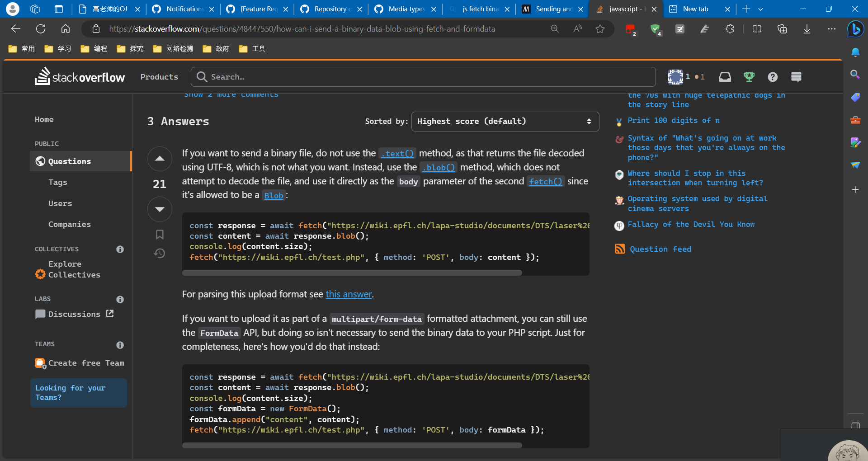Downvote the answer with the down arrow
The height and width of the screenshot is (461, 868).
coord(159,209)
